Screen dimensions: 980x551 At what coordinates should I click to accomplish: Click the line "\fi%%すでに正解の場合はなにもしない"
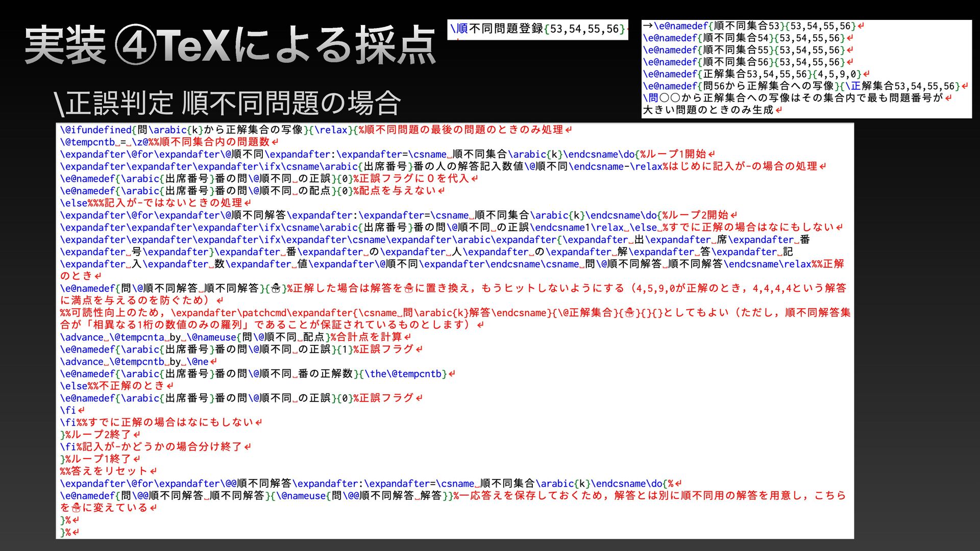coord(161,422)
